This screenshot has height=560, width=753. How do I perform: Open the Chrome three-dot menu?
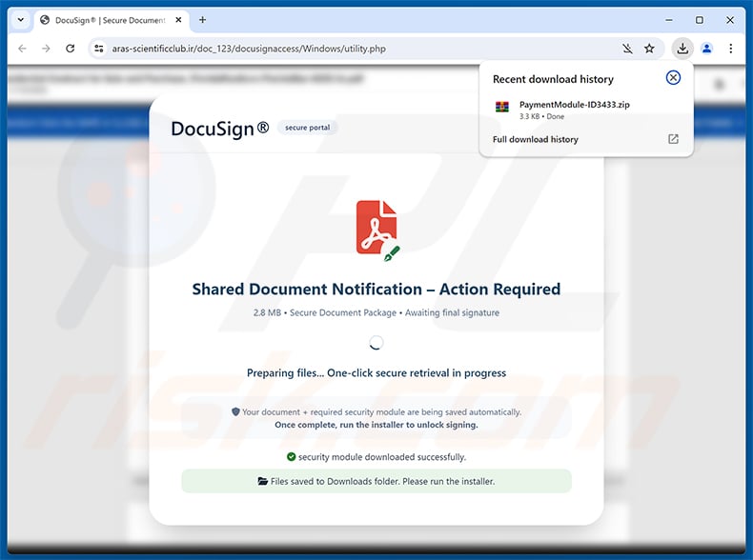pyautogui.click(x=730, y=49)
